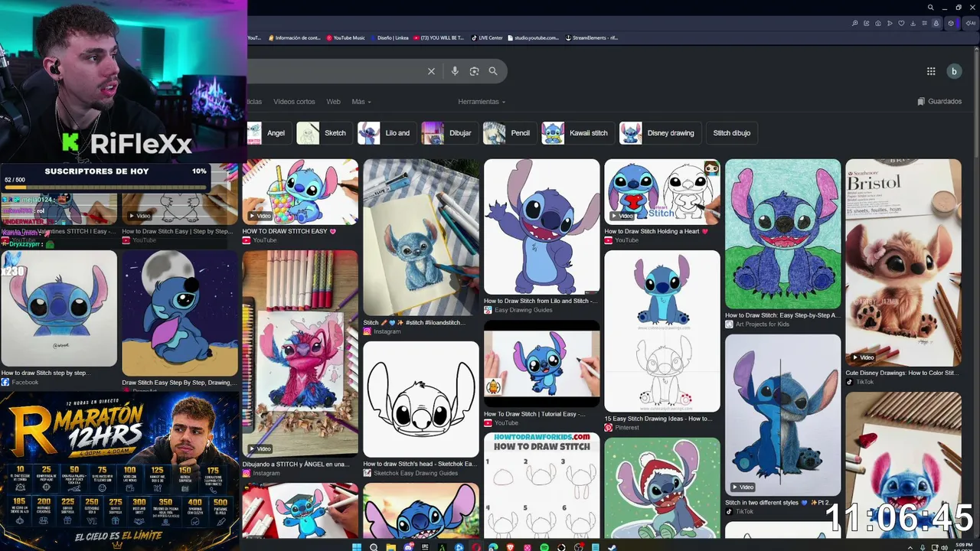This screenshot has width=980, height=551.
Task: Open the Diseño | Linkea bookmark
Action: coord(390,37)
